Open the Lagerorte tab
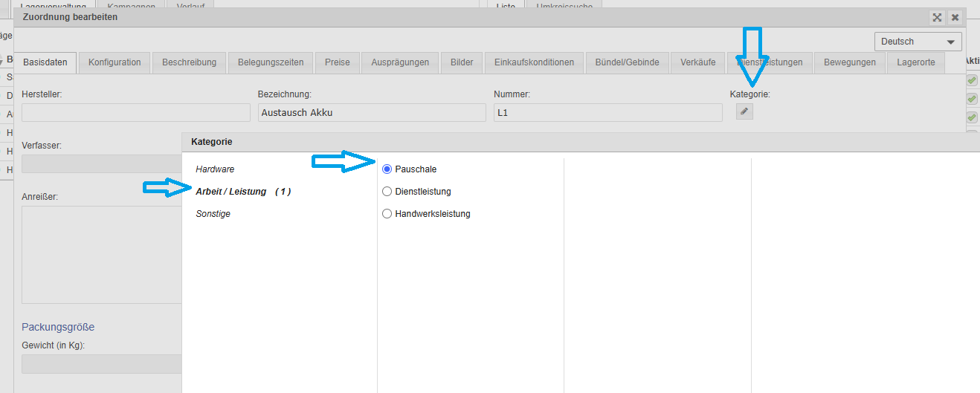980x393 pixels. click(x=916, y=62)
